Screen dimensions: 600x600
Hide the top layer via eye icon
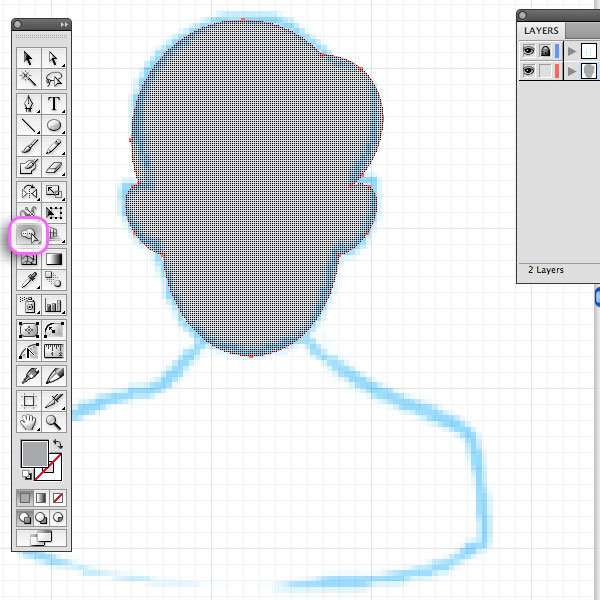pos(528,51)
